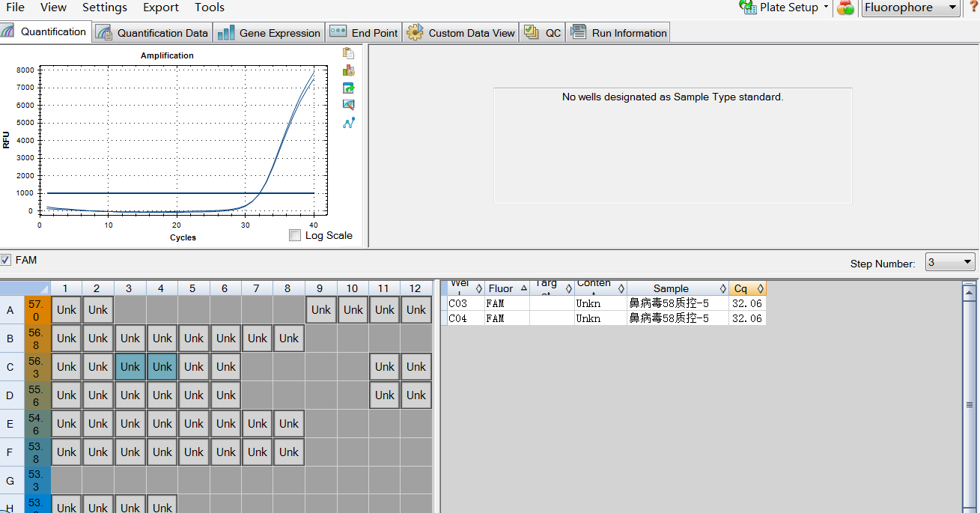This screenshot has height=513, width=980.
Task: Select well H2 in the plate grid
Action: pyautogui.click(x=98, y=504)
